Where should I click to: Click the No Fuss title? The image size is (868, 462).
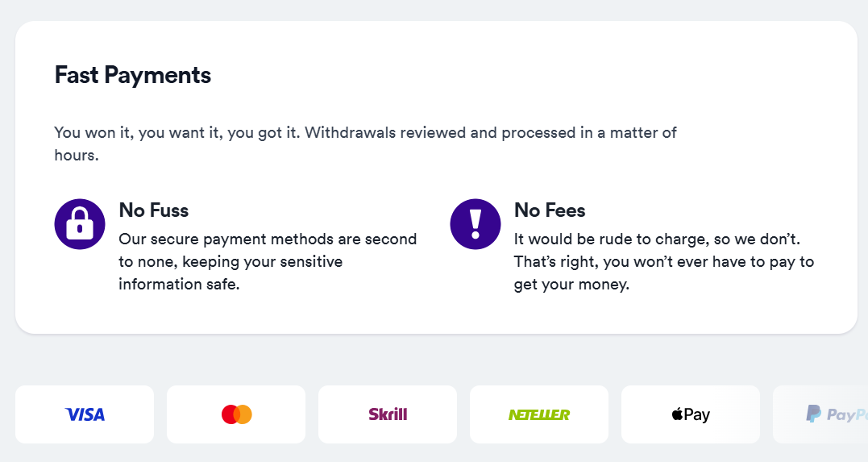point(154,210)
